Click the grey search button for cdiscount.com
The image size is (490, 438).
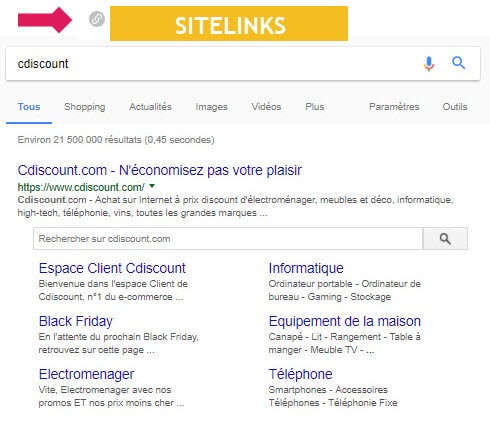(445, 239)
